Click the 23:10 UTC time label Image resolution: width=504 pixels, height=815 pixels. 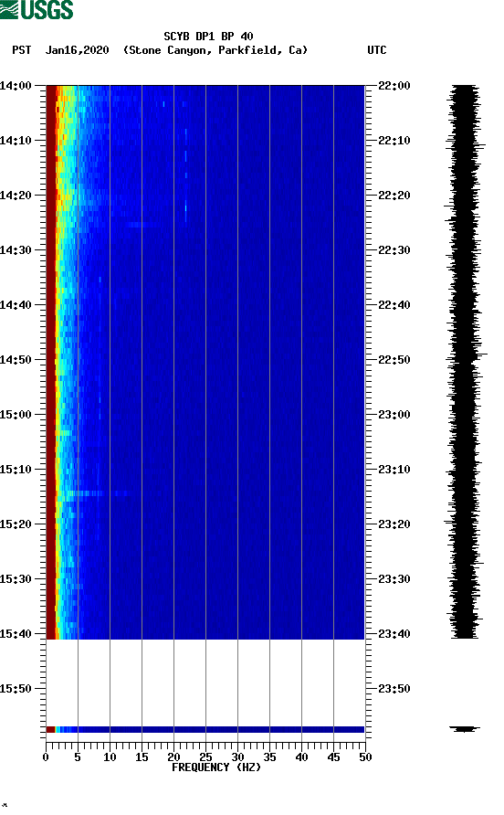[x=394, y=470]
